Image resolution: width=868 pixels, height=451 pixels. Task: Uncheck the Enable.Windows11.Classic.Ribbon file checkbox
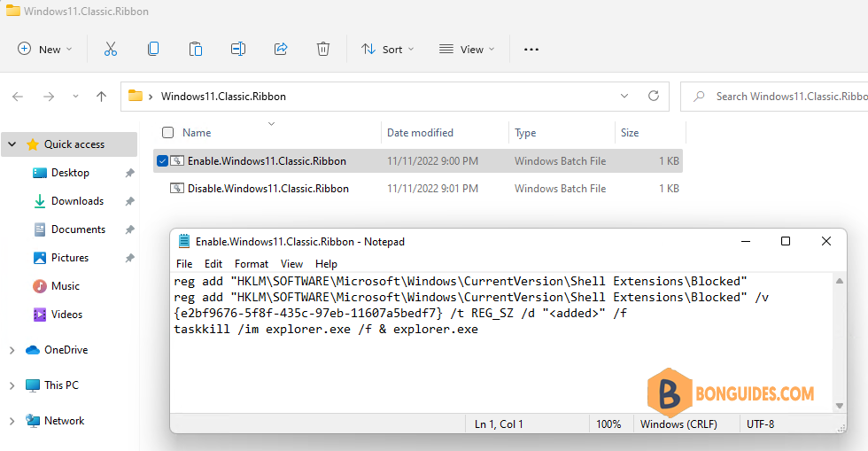point(162,160)
